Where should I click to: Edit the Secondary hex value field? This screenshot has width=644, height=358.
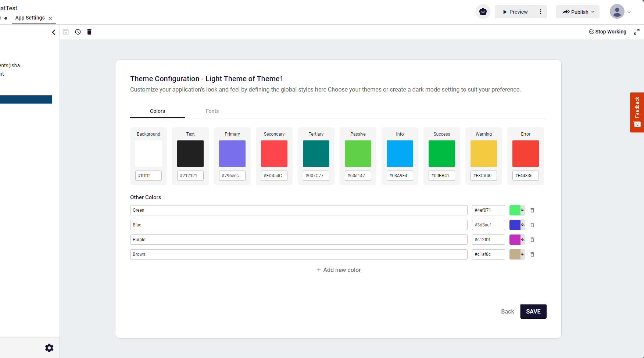point(274,176)
